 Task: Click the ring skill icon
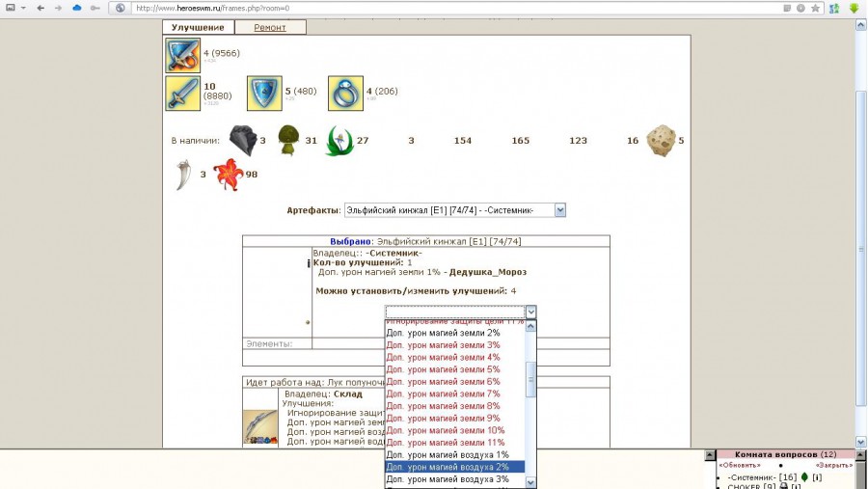(345, 93)
